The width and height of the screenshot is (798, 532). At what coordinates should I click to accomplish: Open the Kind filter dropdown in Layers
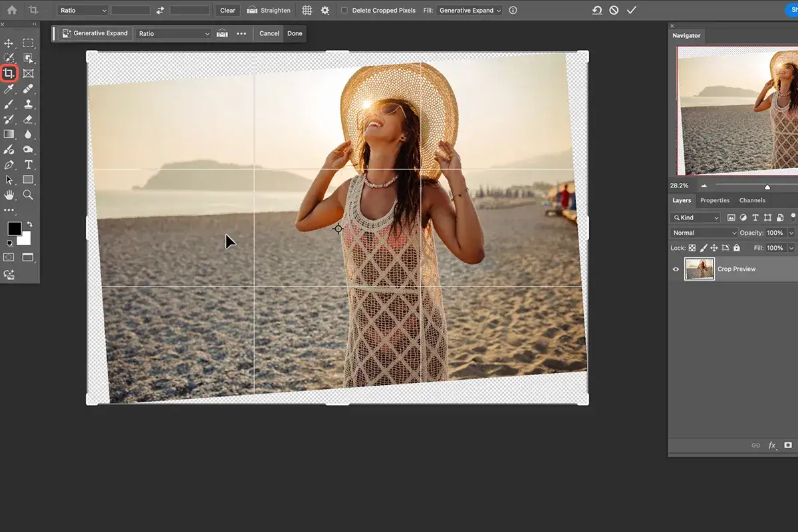tap(696, 217)
